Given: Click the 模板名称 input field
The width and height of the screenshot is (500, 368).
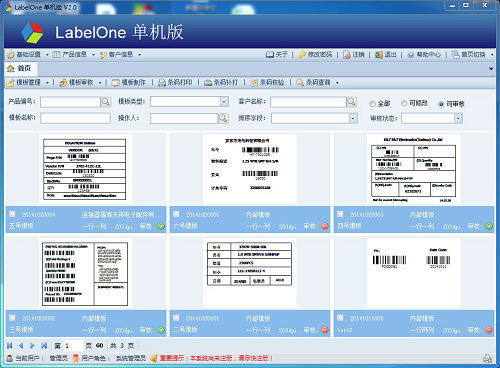Looking at the screenshot, I should coord(75,118).
